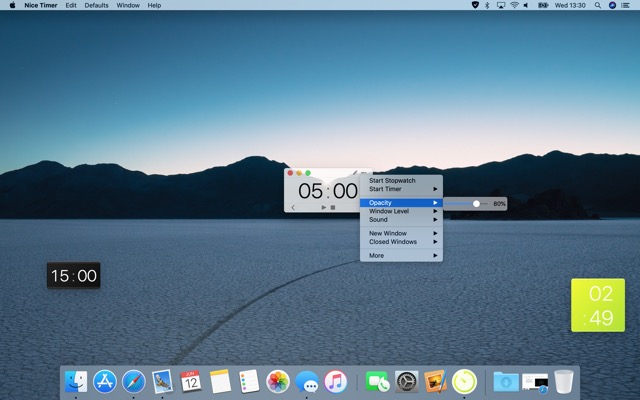The image size is (640, 400).
Task: Close the 05:00 timer window
Action: [290, 173]
